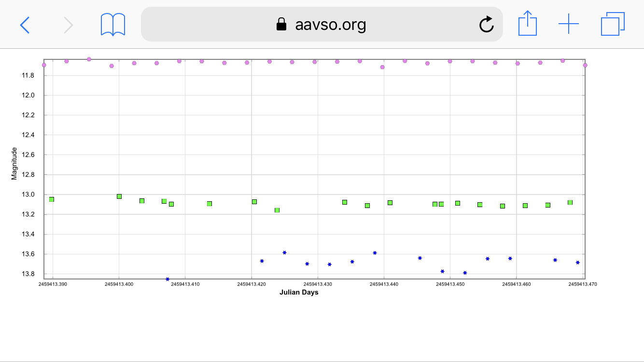Select the pink point on the chart's right edge
Viewport: 644px width, 362px height.
[x=585, y=65]
